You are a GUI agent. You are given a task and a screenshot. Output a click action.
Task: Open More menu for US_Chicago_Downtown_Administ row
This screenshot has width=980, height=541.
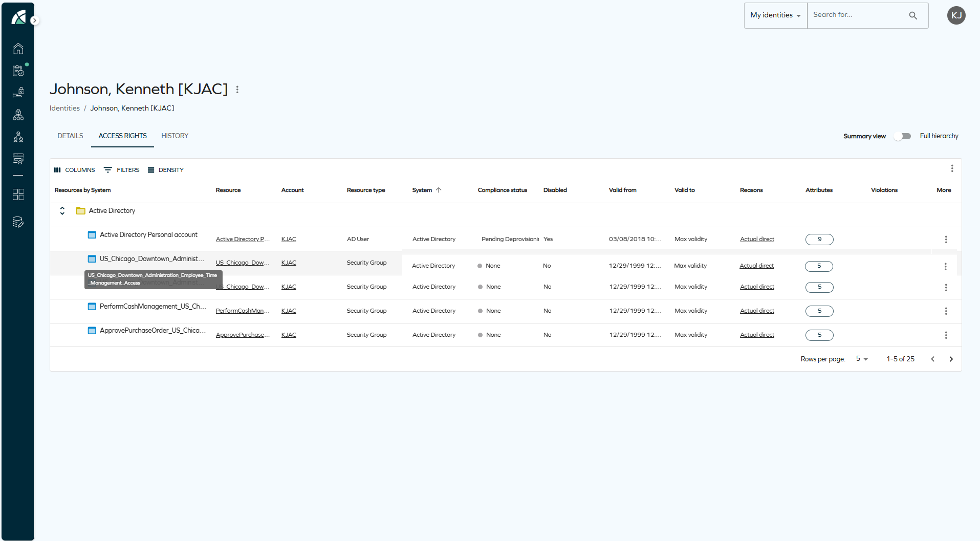point(945,267)
